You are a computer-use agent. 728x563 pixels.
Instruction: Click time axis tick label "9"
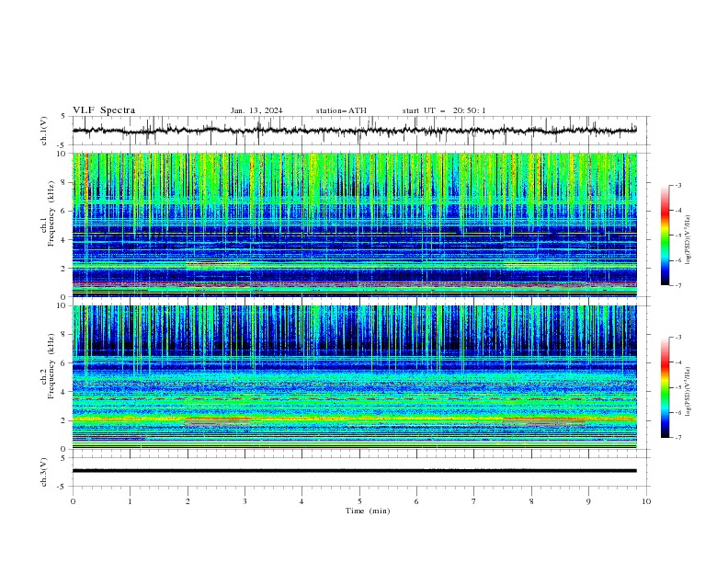click(x=588, y=501)
